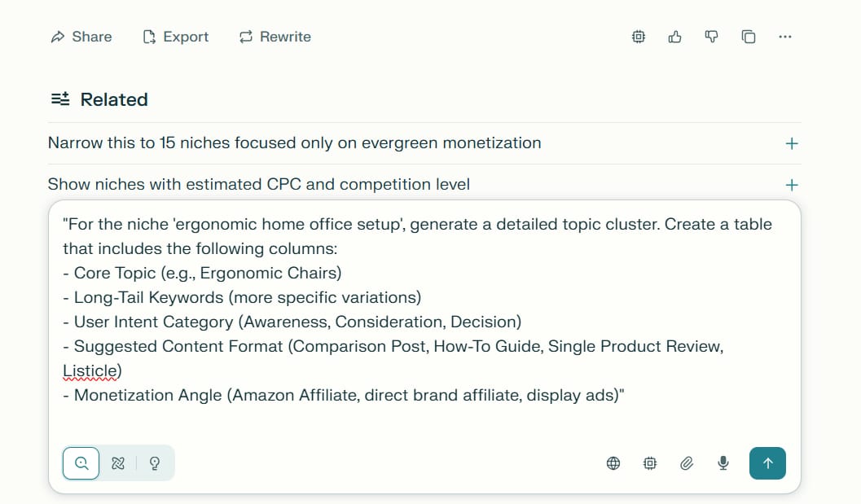Image resolution: width=861 pixels, height=504 pixels.
Task: Switch to the Research mode toggle
Action: pyautogui.click(x=118, y=463)
